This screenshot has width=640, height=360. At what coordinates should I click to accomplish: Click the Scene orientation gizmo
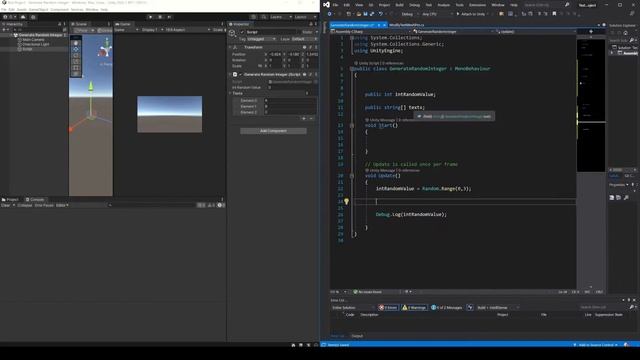point(105,50)
